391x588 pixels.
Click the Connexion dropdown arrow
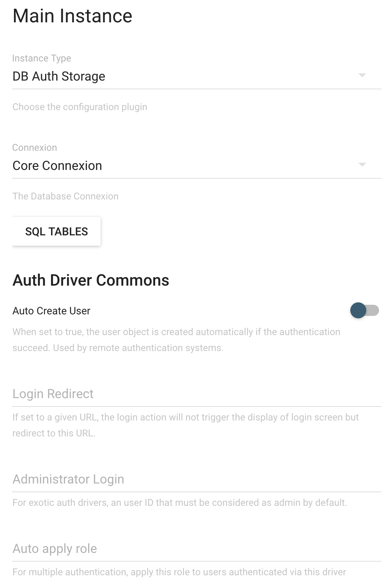[362, 165]
